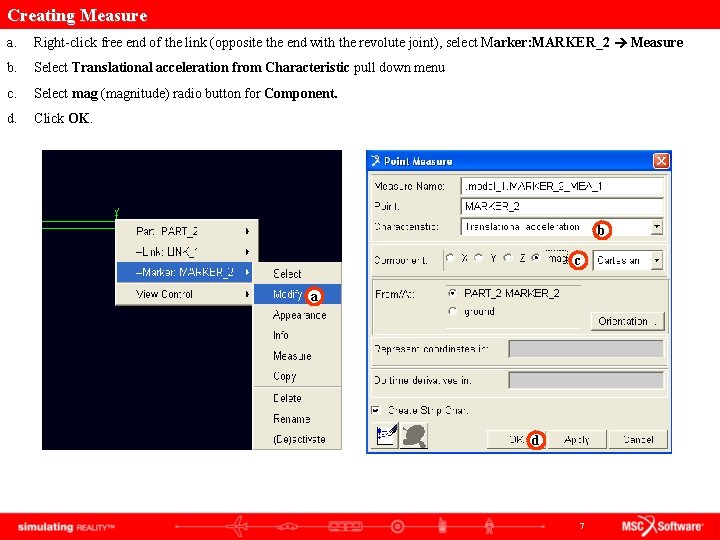Choose Appearance in the marker submenu
Viewport: 720px width, 540px height.
297,315
